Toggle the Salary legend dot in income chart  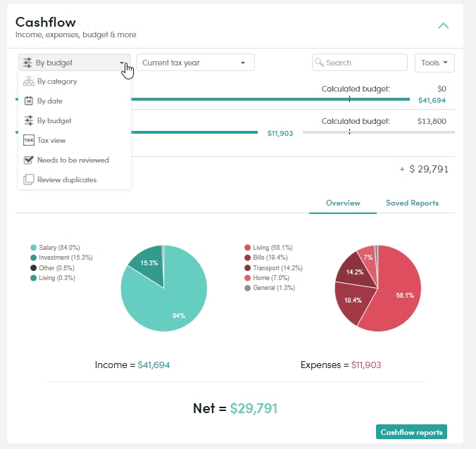[x=33, y=248]
